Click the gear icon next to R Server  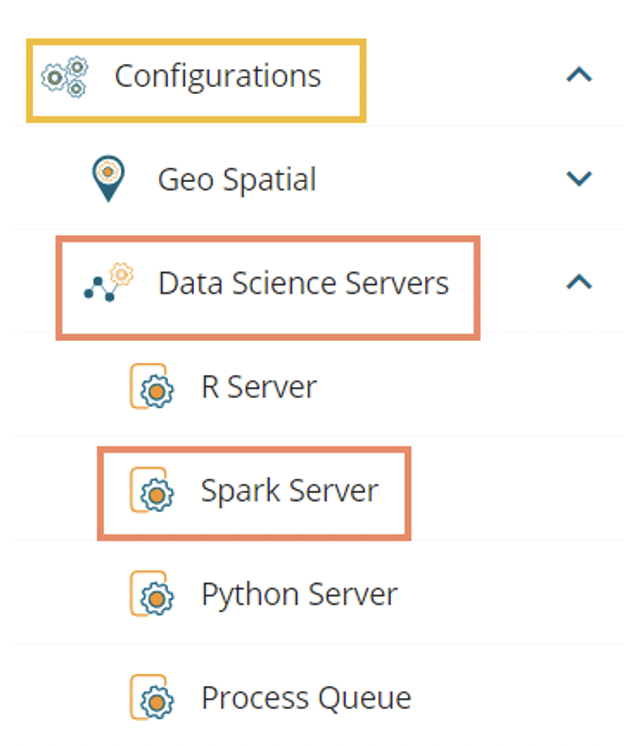[x=152, y=387]
